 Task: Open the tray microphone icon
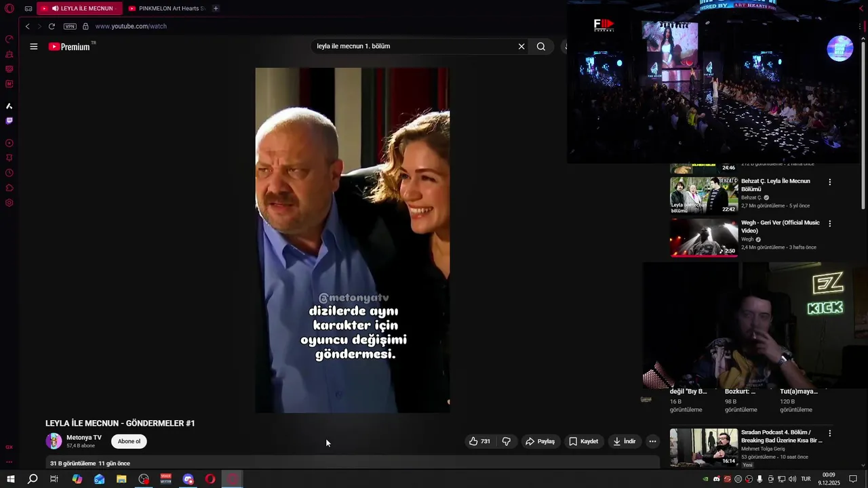click(759, 479)
